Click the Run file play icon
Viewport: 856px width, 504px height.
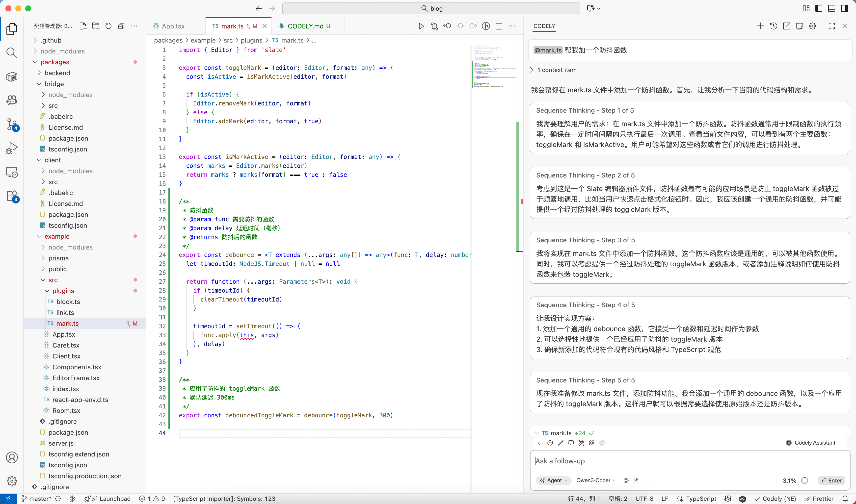click(421, 26)
